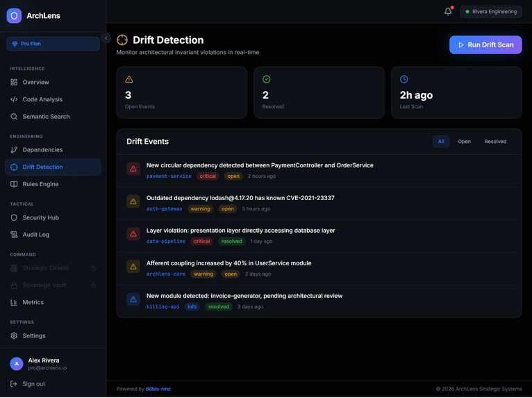This screenshot has height=398, width=532.
Task: Click the Last Scan clock icon
Action: (404, 79)
